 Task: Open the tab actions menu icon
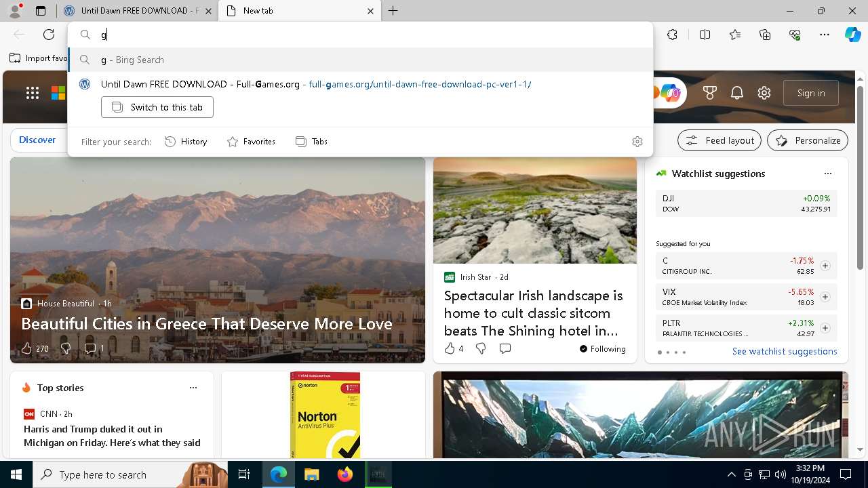tap(41, 11)
